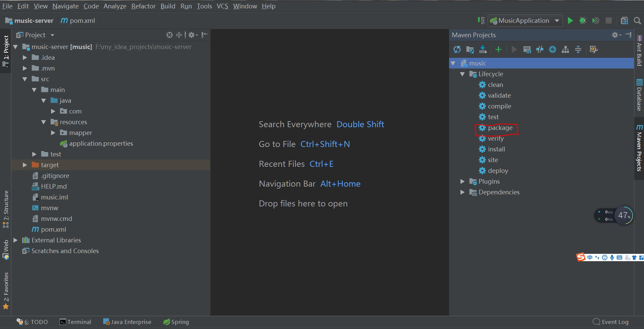The image size is (644, 329).
Task: Toggle Maven offline mode
Action: click(x=540, y=50)
